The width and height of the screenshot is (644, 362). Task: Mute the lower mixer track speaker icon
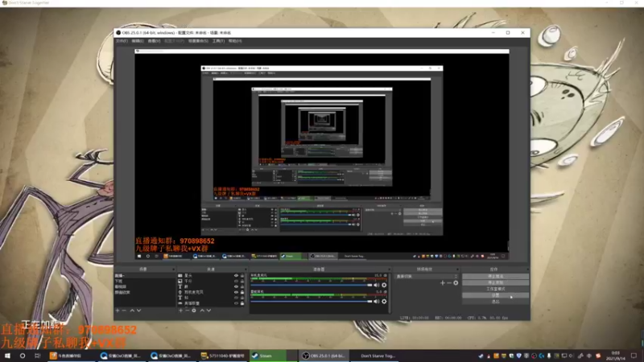click(x=376, y=301)
